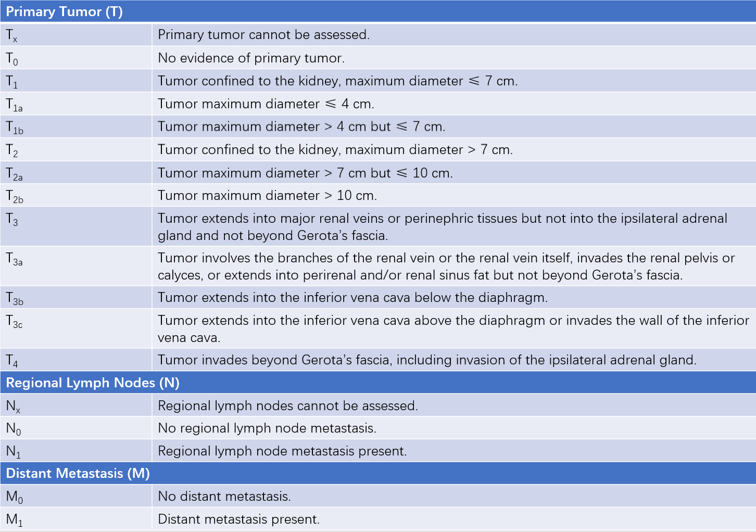The image size is (756, 532).
Task: Click 'No regional lymph node metastasis' text
Action: tap(267, 428)
